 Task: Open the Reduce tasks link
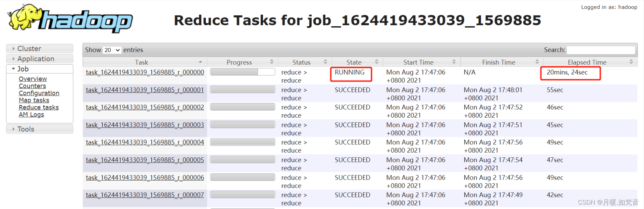39,107
